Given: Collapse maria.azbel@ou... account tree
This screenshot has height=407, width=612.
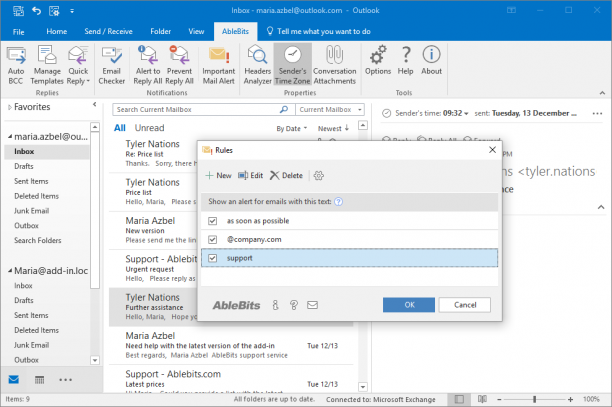Looking at the screenshot, I should (x=10, y=137).
